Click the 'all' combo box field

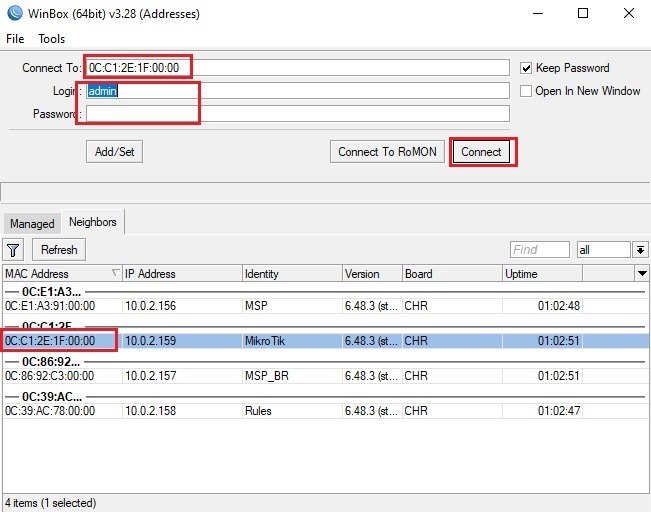click(604, 250)
